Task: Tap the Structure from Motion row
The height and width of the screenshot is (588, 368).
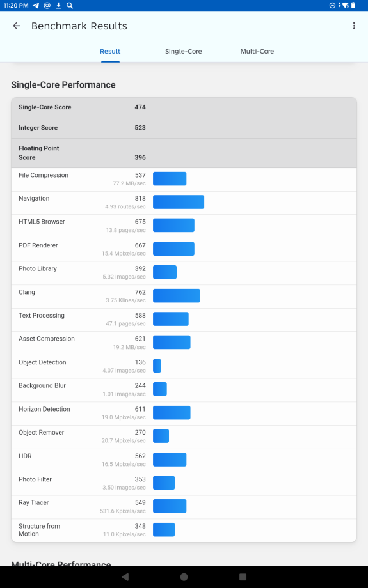Action: point(184,530)
